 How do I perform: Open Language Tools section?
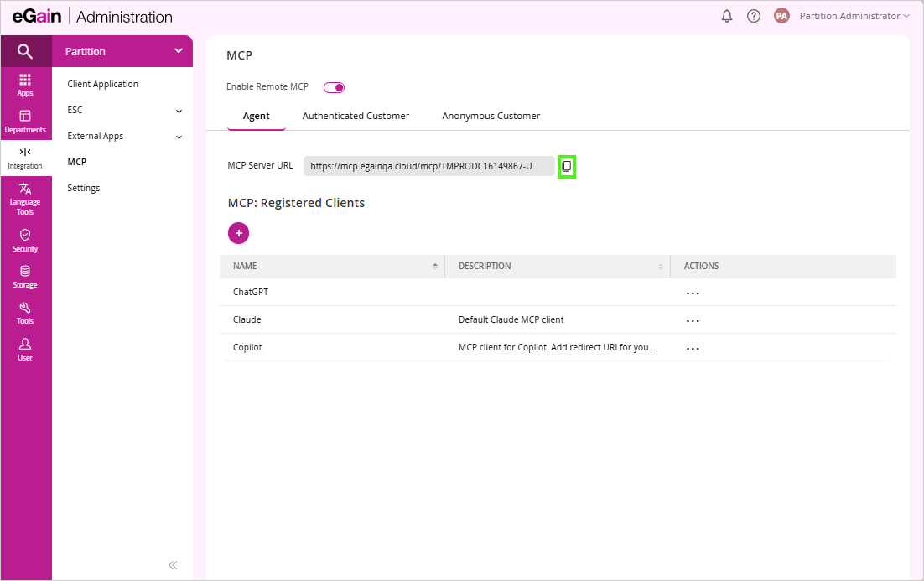point(25,200)
